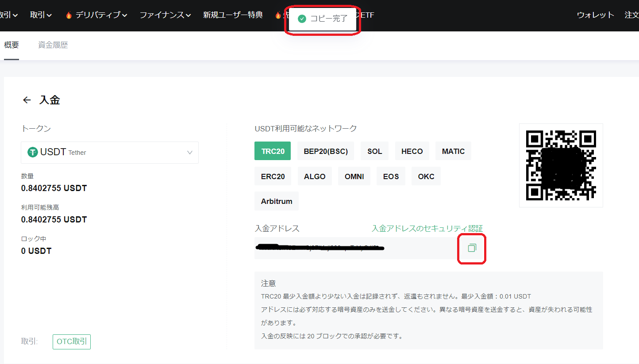Open 入金アドレスのセキュリティ認証 link
The image size is (639, 364).
click(x=427, y=228)
